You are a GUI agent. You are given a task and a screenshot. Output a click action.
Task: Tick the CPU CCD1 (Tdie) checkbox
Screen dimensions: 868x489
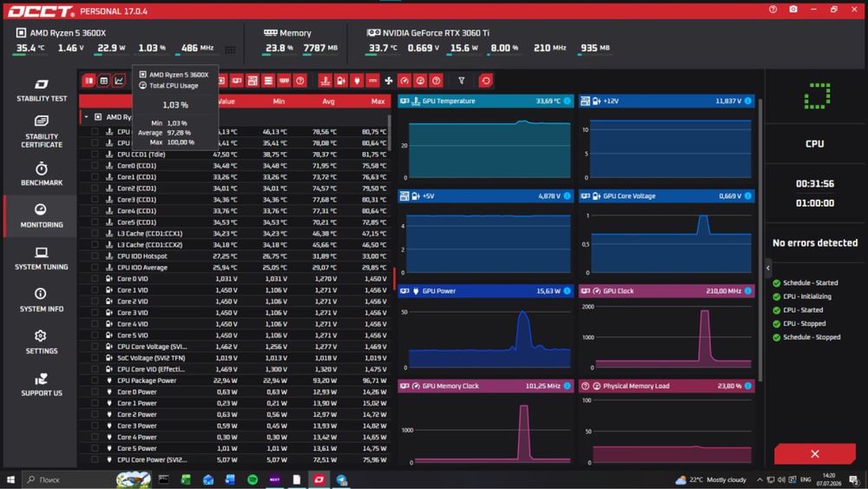95,155
